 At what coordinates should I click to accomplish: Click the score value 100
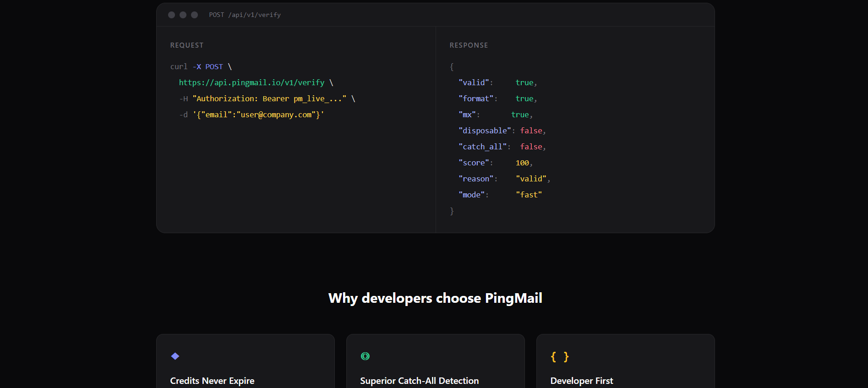[522, 163]
